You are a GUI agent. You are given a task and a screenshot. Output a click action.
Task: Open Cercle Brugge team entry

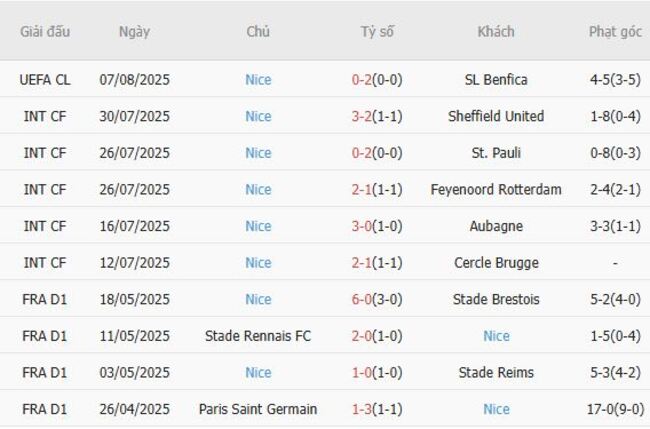coord(496,263)
